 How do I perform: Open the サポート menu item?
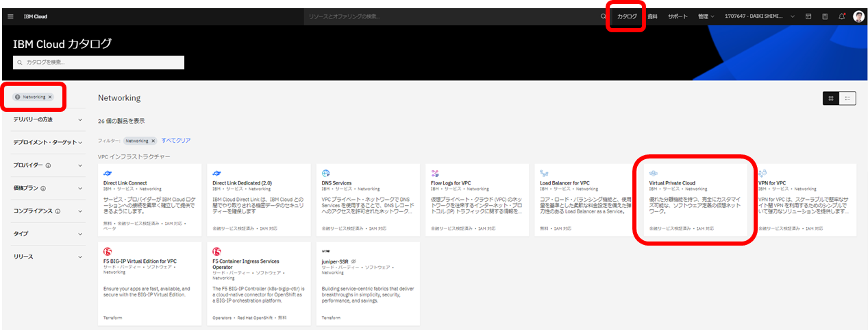click(678, 16)
